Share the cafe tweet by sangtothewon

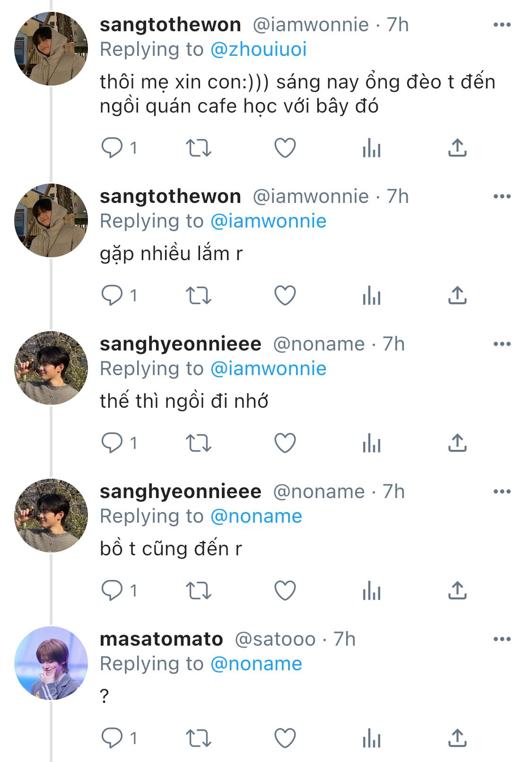click(457, 148)
